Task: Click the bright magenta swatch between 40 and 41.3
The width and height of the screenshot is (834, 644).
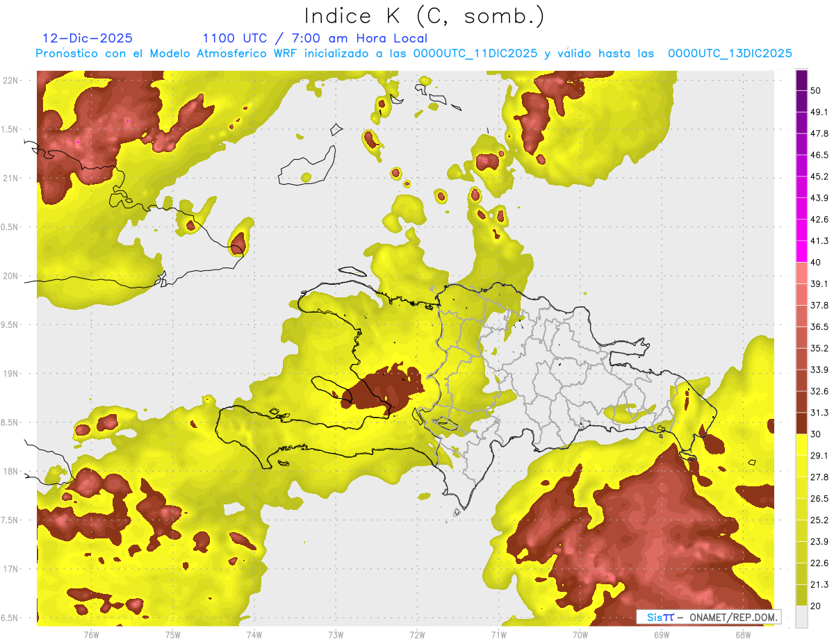Action: [801, 251]
